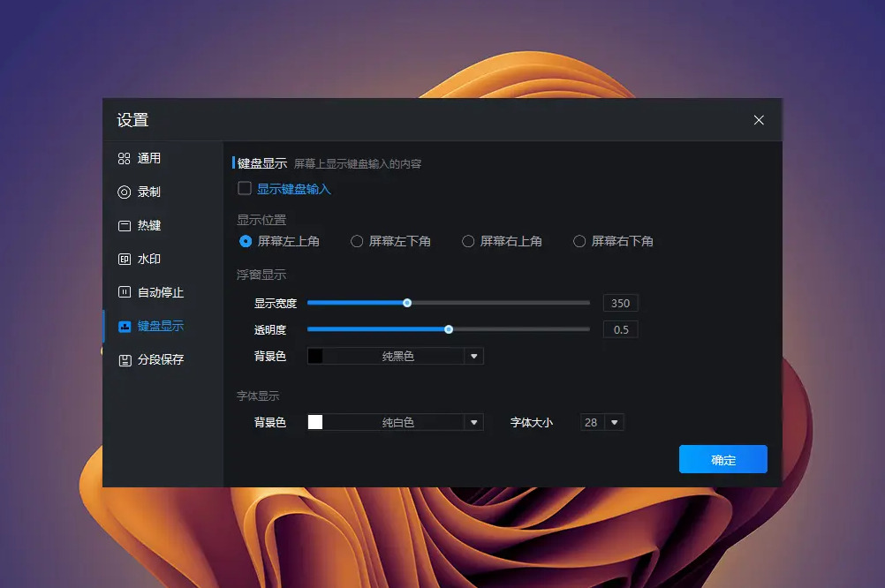Click the 透明度 value field showing 0.5
The height and width of the screenshot is (588, 885).
(x=620, y=329)
